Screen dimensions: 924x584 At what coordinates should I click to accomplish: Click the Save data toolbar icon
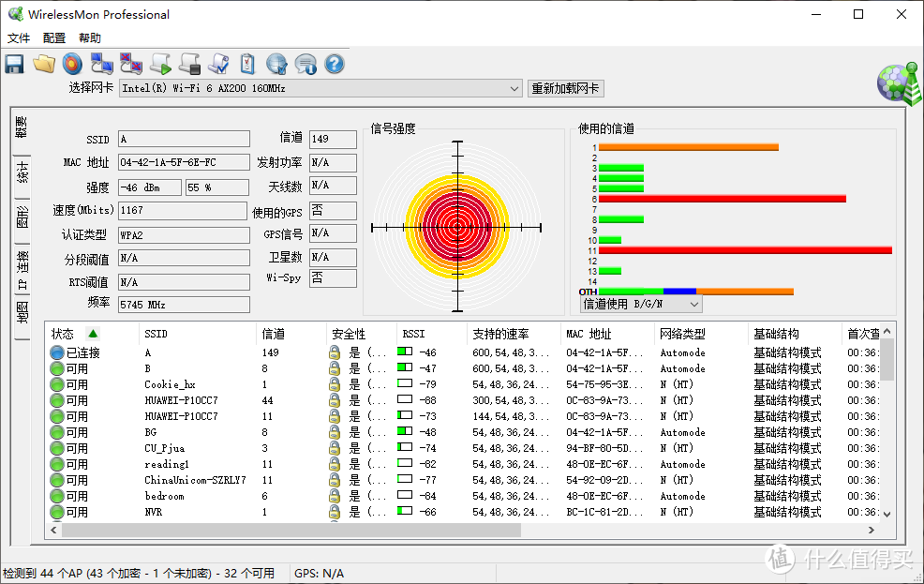pos(14,63)
